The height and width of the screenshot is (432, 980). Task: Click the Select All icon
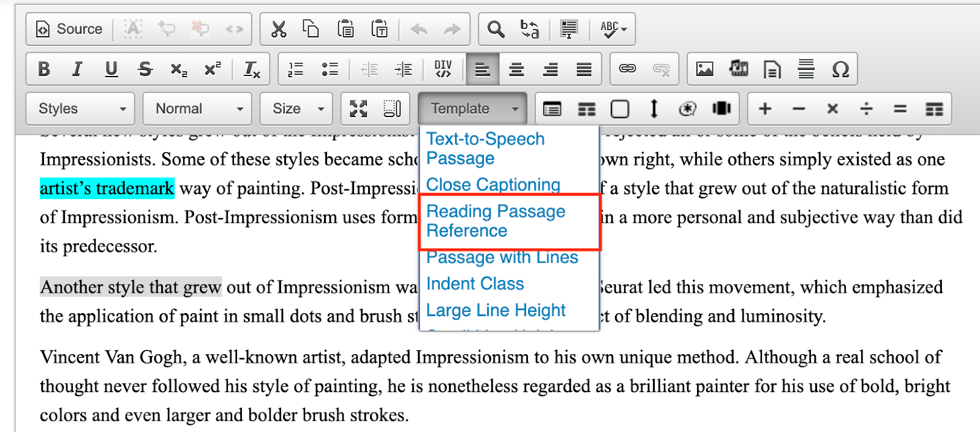(569, 29)
